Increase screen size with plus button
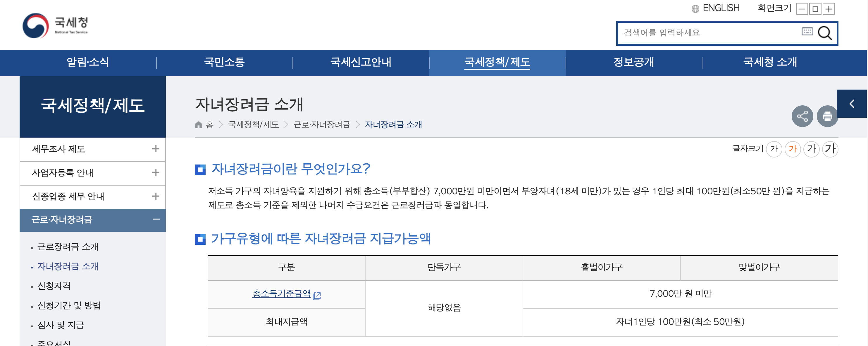 [x=829, y=9]
